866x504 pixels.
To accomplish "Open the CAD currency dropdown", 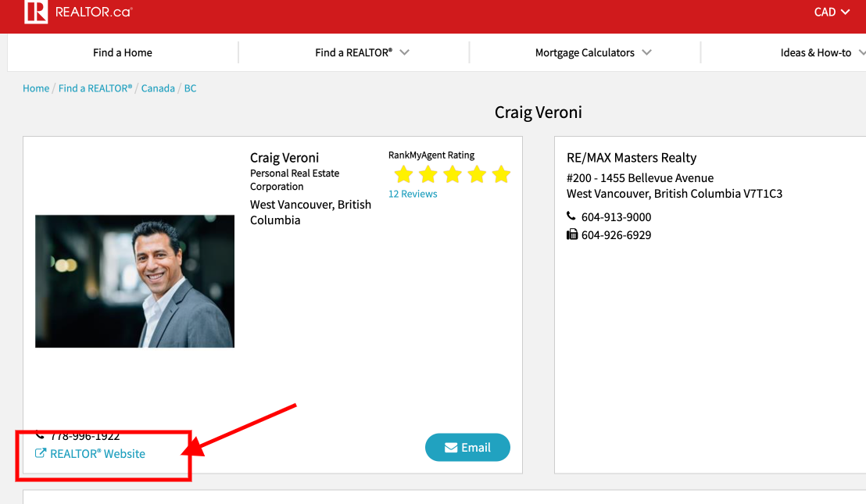I will coord(831,13).
